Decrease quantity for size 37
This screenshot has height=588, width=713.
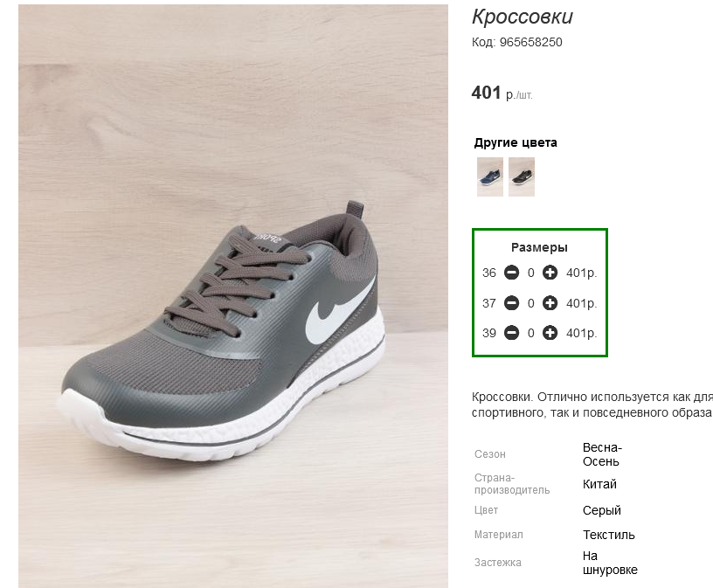[511, 303]
